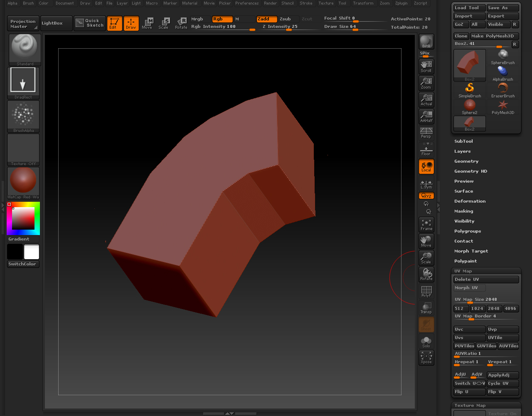
Task: Pick the PolyMesh3D star tool
Action: click(x=502, y=107)
